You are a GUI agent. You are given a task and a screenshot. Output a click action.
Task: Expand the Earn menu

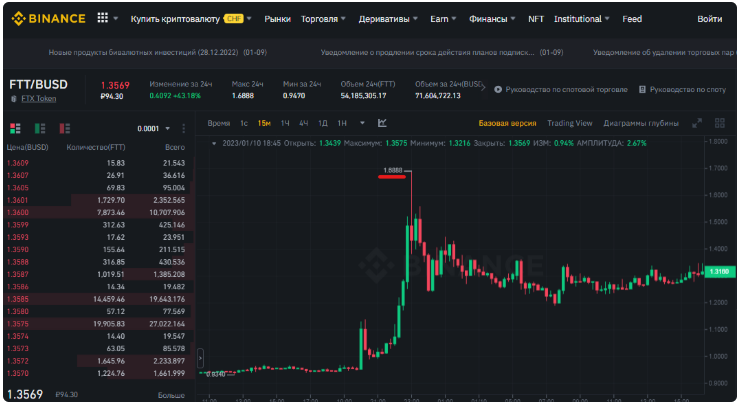click(x=443, y=19)
